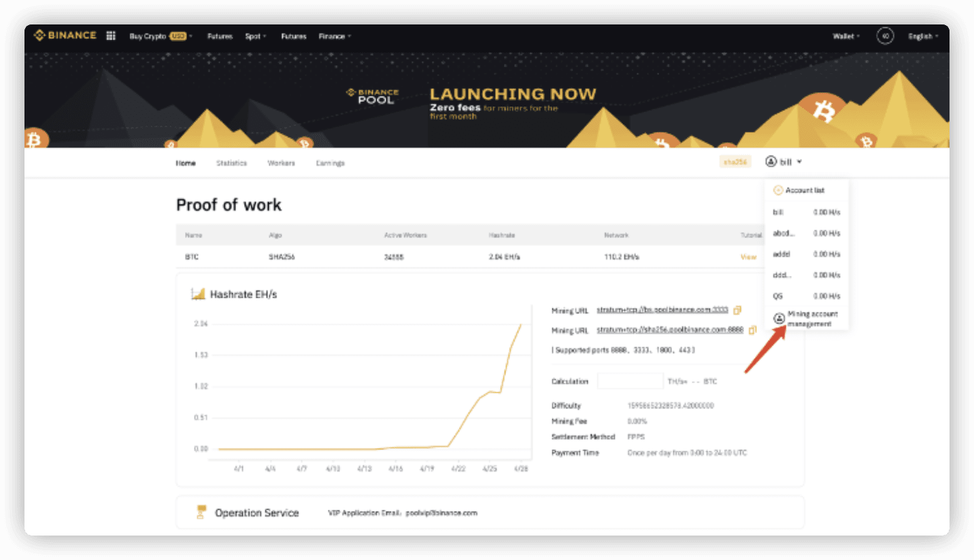Click the poolvip@binance.com email
Viewport: 974px width, 560px height.
[442, 513]
